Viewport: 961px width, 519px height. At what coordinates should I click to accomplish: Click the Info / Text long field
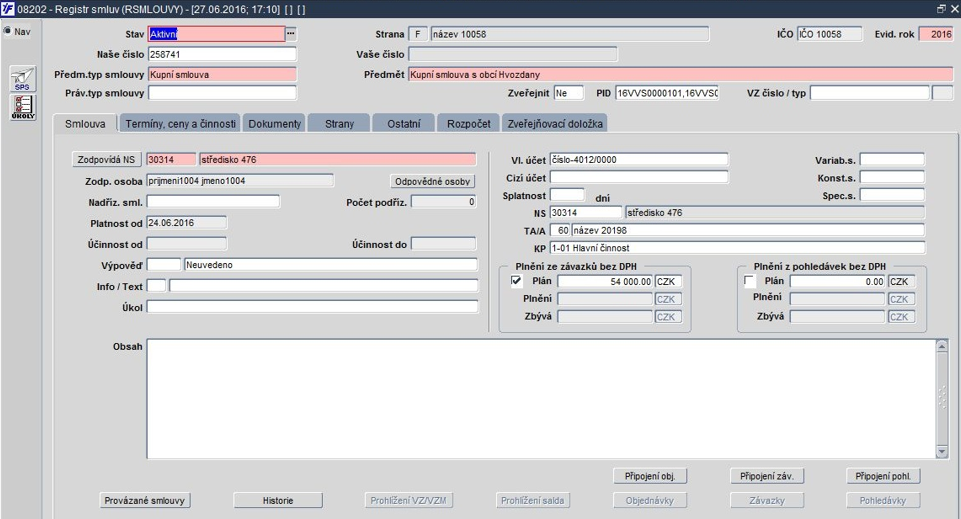(323, 286)
